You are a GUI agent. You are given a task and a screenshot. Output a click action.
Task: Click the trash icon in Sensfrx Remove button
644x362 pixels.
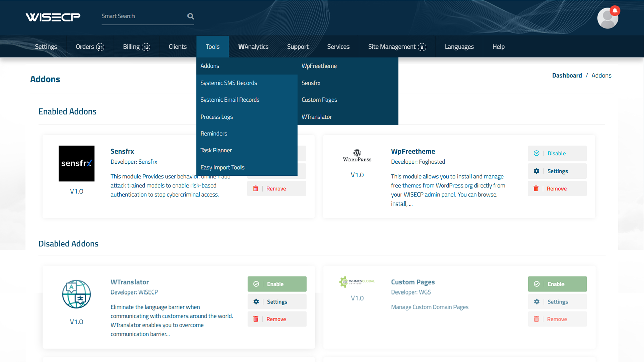click(256, 189)
